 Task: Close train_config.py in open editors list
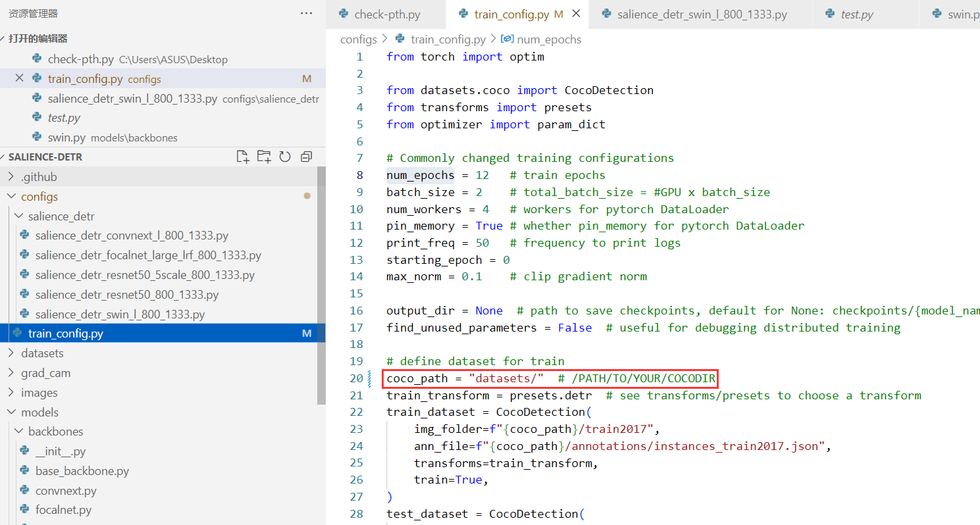(x=19, y=78)
